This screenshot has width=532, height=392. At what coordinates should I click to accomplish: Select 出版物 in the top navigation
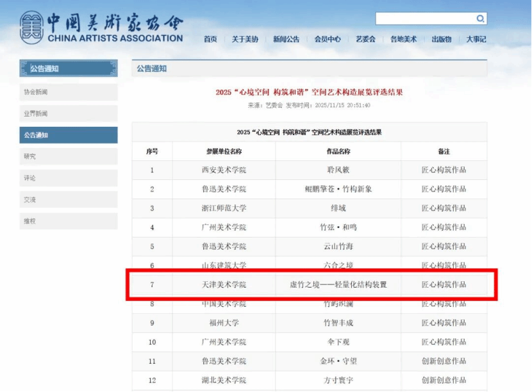pyautogui.click(x=441, y=40)
